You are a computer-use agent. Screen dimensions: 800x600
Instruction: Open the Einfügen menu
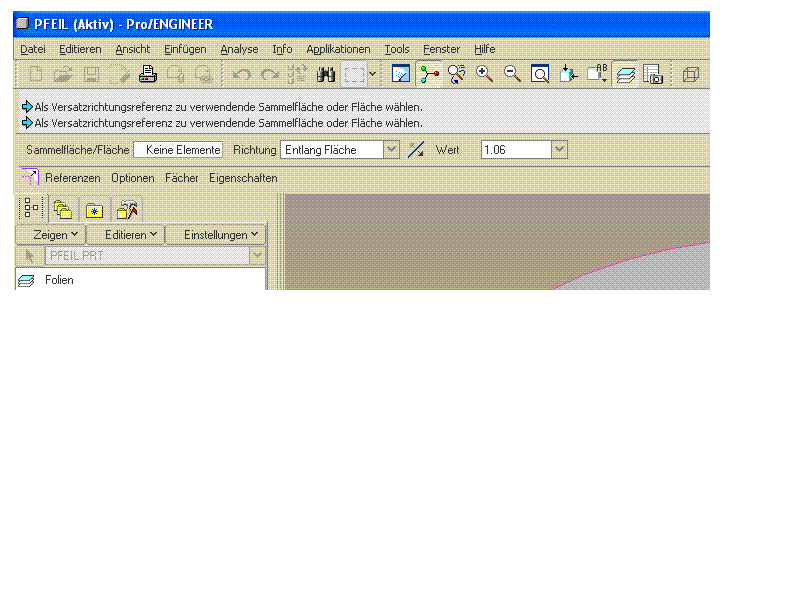point(185,49)
